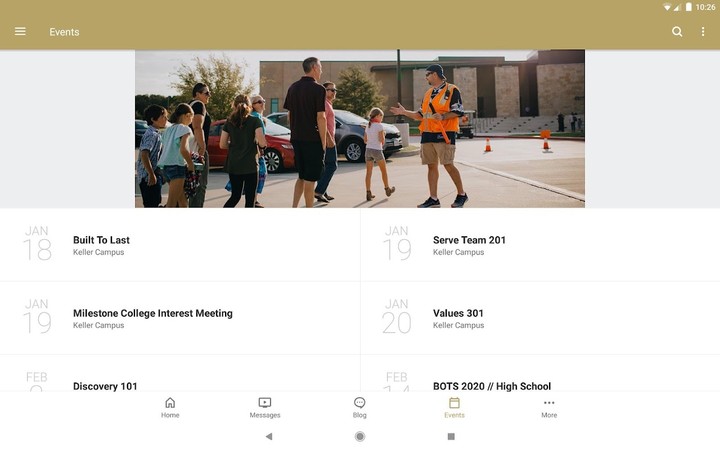The width and height of the screenshot is (720, 450).
Task: Check the battery status icon
Action: pyautogui.click(x=688, y=7)
